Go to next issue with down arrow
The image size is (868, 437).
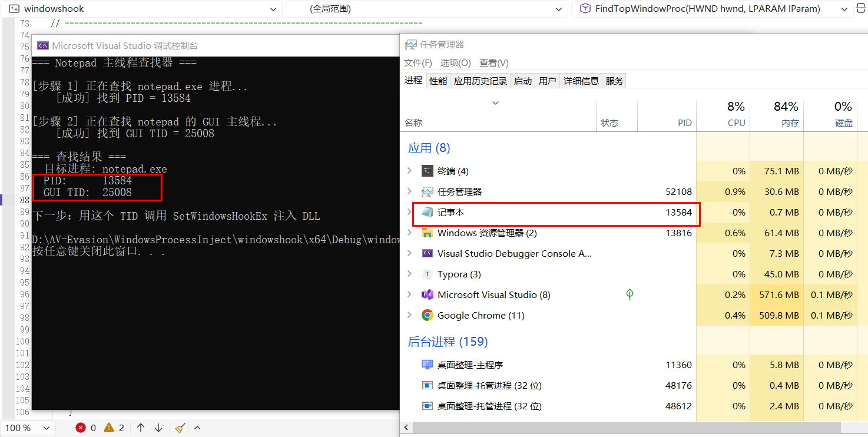point(158,428)
